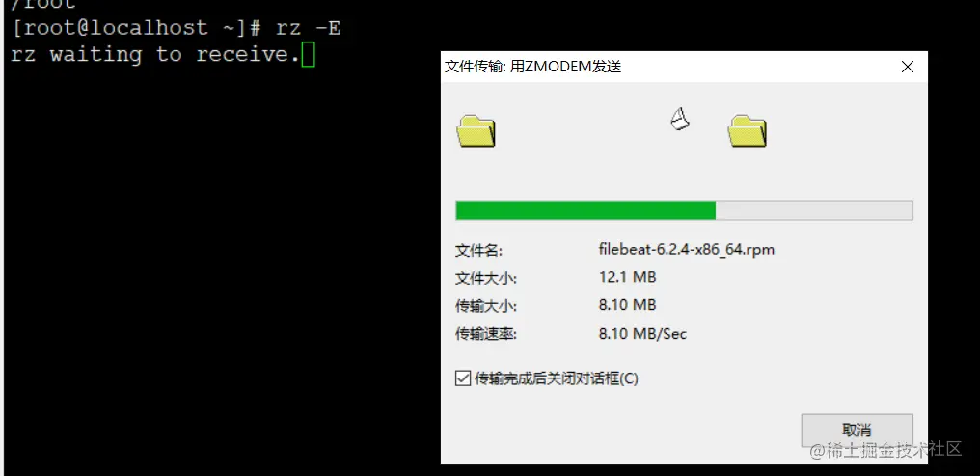
Task: Click the 传输速率 label
Action: pos(486,335)
